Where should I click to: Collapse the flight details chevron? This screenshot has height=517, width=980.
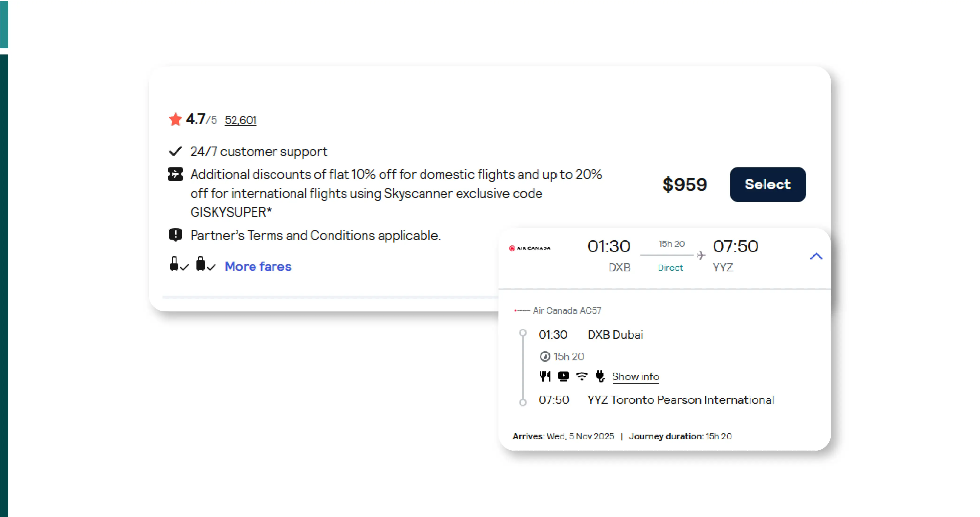pos(816,256)
